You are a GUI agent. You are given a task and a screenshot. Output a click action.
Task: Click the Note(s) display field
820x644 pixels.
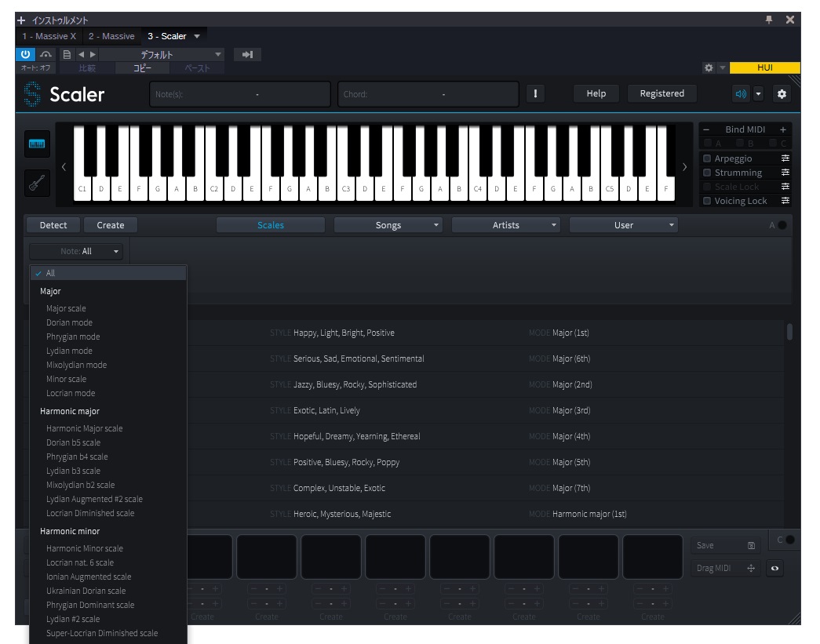240,94
